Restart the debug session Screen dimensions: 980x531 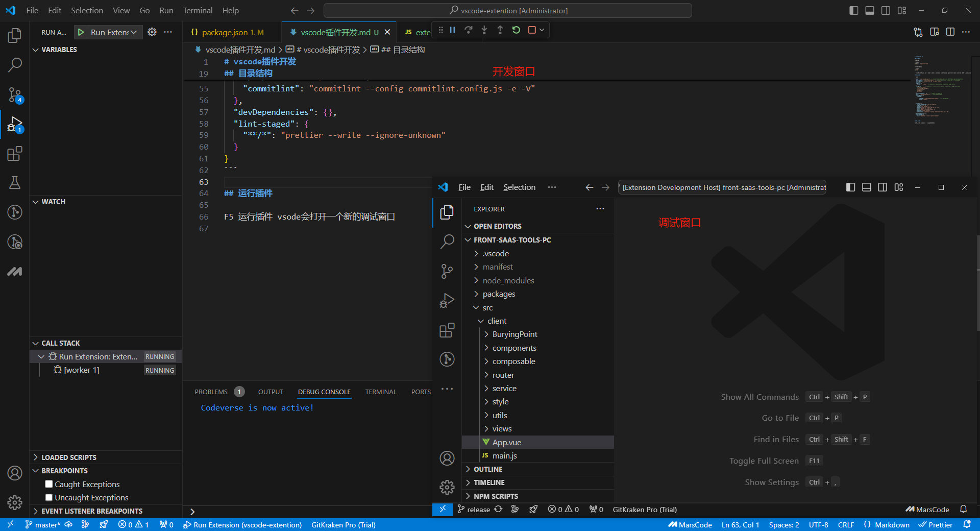pyautogui.click(x=516, y=30)
